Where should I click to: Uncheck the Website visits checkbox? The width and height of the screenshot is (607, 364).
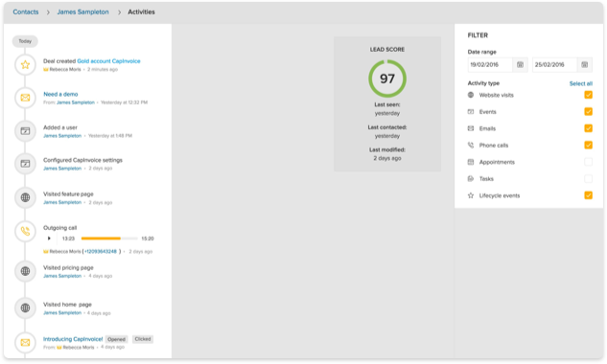click(588, 95)
